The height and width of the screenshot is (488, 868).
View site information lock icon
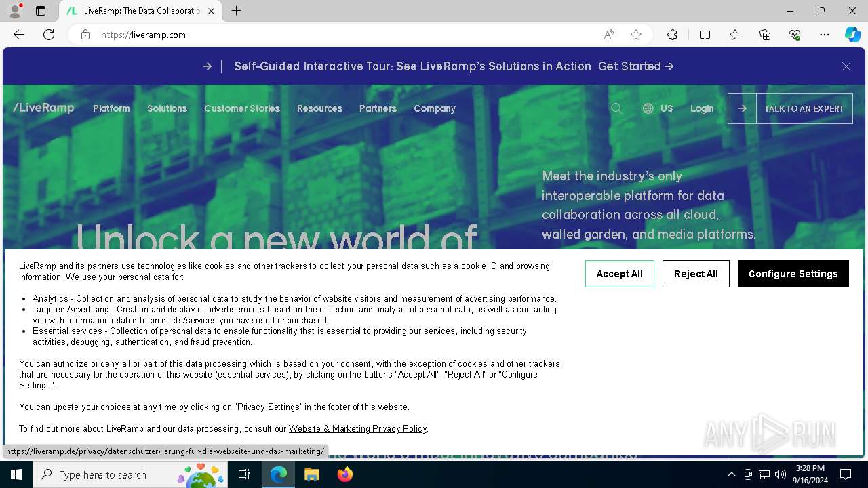pos(85,35)
